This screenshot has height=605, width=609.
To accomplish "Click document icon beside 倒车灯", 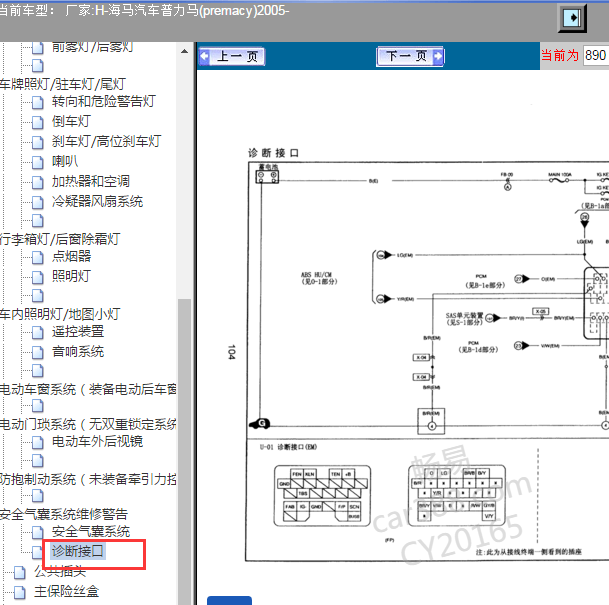I will pos(38,122).
